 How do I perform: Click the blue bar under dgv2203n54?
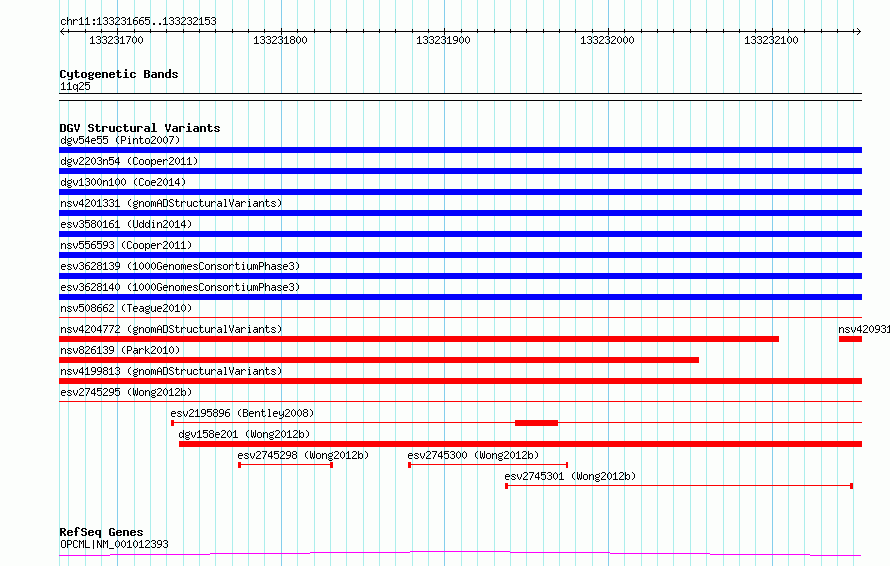pyautogui.click(x=460, y=171)
